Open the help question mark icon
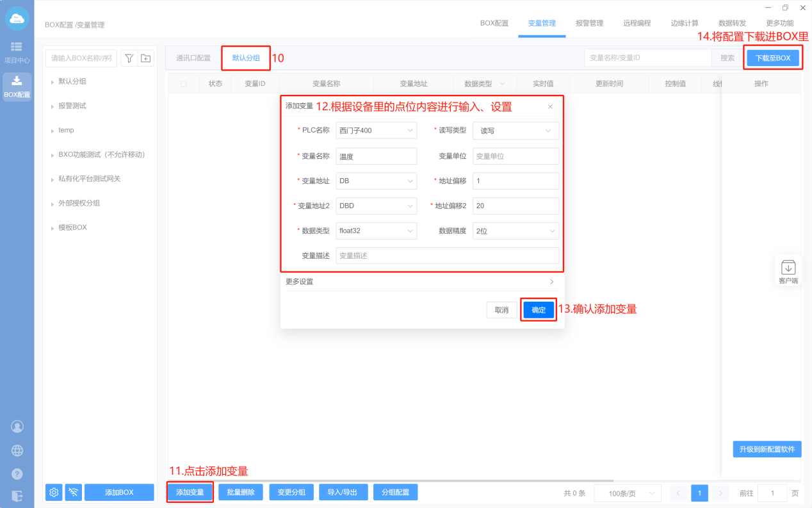Viewport: 812px width, 508px height. tap(17, 474)
